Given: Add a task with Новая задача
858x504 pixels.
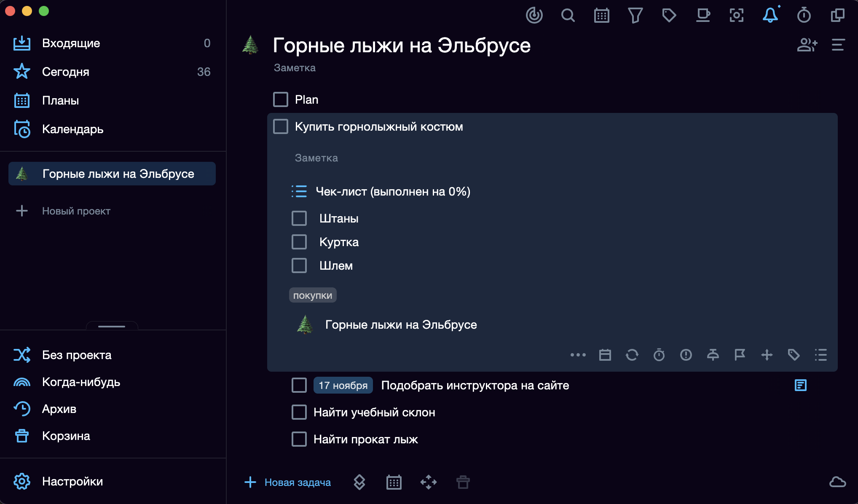Looking at the screenshot, I should 288,482.
